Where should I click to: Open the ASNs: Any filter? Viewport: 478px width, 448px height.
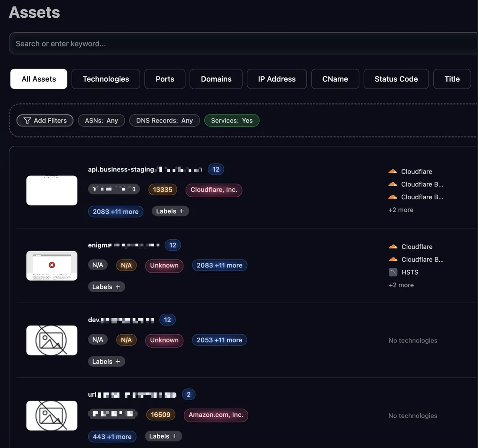pyautogui.click(x=101, y=120)
